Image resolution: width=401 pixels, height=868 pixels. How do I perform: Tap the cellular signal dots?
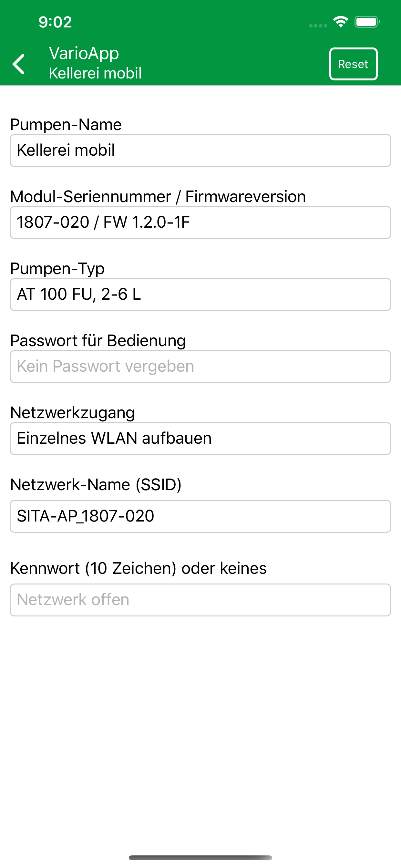pyautogui.click(x=318, y=26)
